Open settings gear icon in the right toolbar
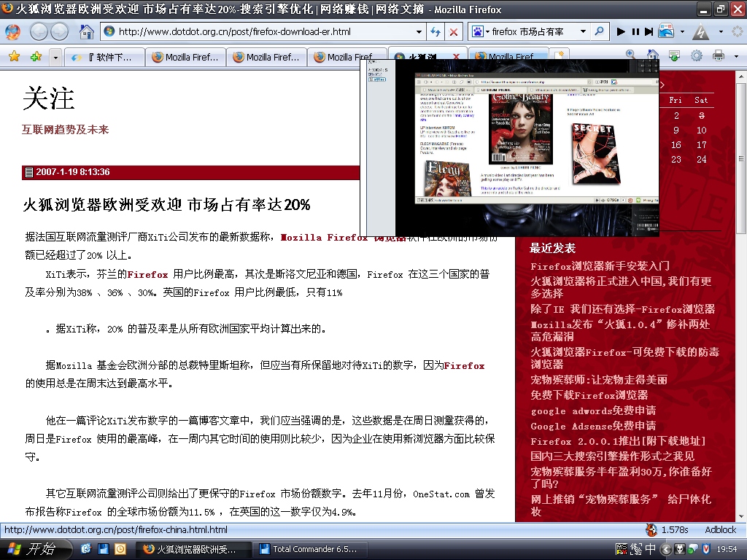 pos(696,56)
